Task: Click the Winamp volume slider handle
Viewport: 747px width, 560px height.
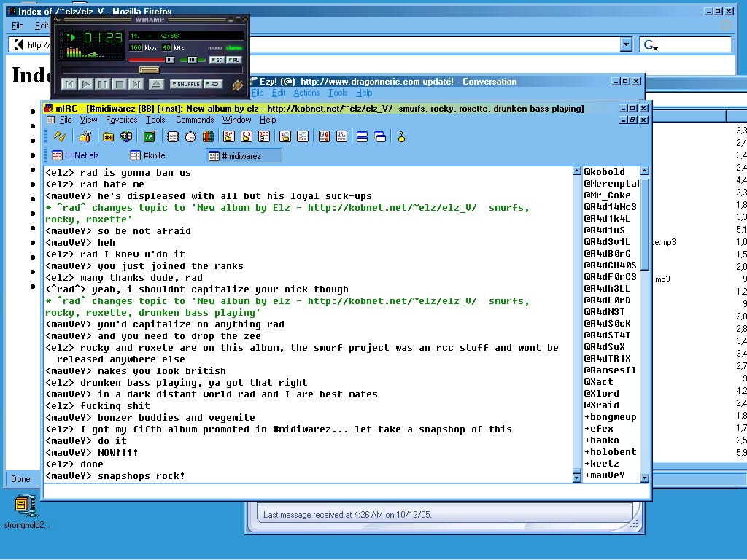Action: tap(169, 60)
